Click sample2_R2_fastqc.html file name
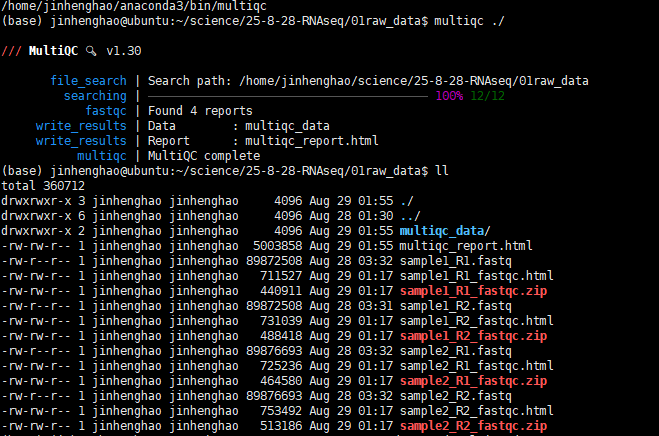The height and width of the screenshot is (436, 659). pyautogui.click(x=476, y=411)
